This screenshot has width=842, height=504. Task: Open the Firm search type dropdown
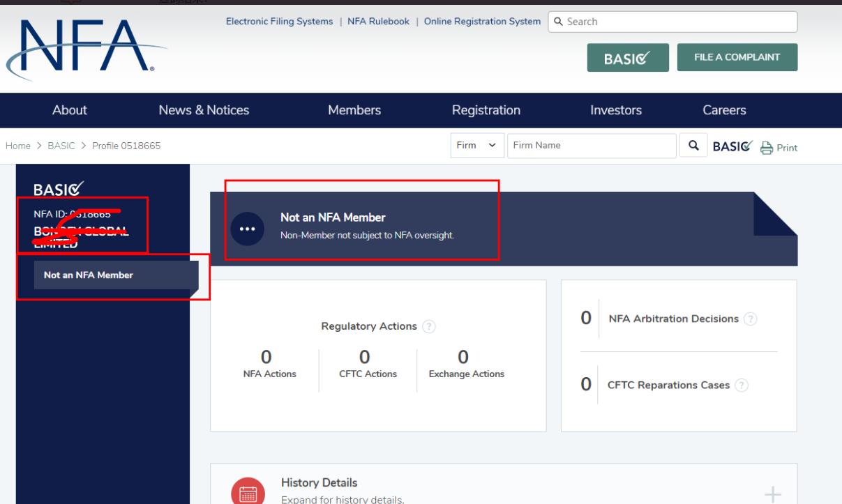(x=477, y=146)
